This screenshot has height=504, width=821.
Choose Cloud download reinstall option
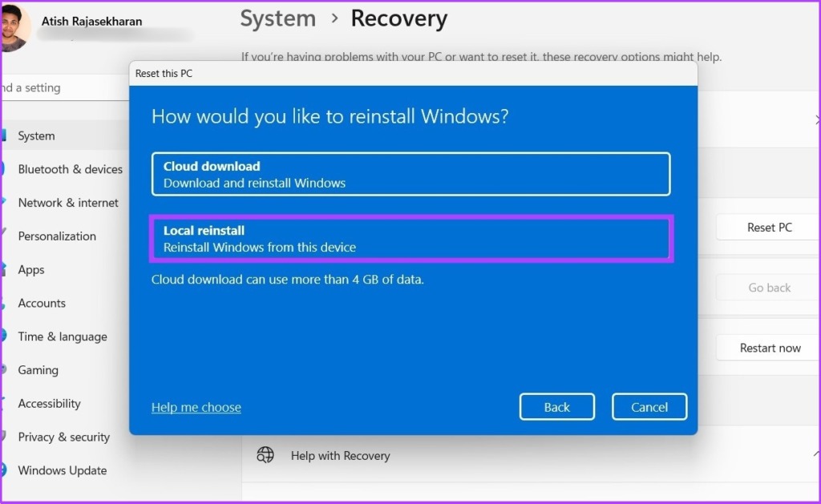tap(410, 175)
